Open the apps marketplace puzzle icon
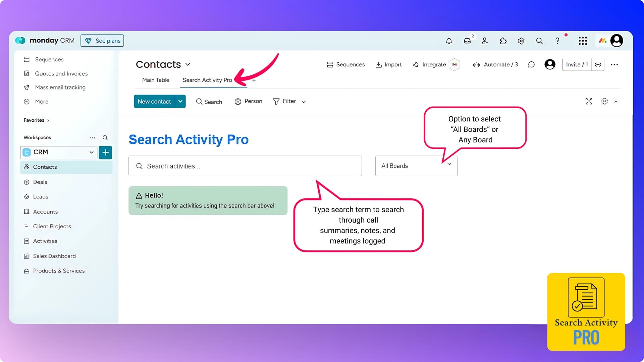This screenshot has width=644, height=362. click(x=503, y=41)
